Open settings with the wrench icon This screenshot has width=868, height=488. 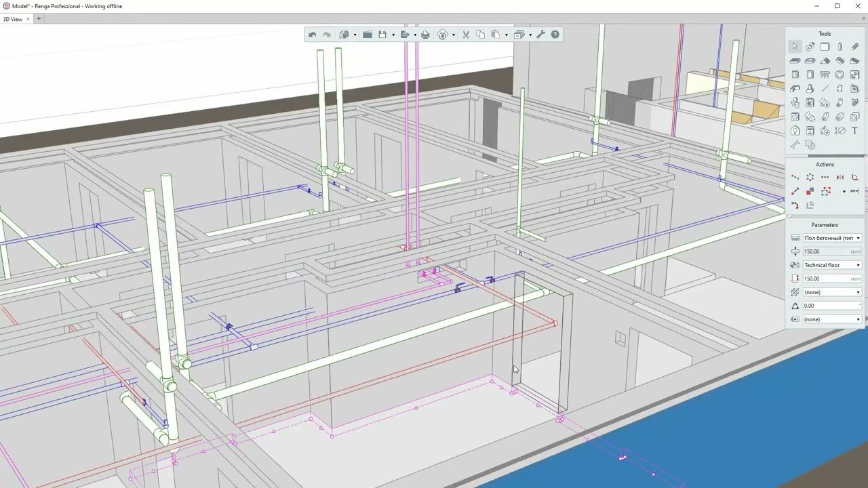pyautogui.click(x=540, y=35)
